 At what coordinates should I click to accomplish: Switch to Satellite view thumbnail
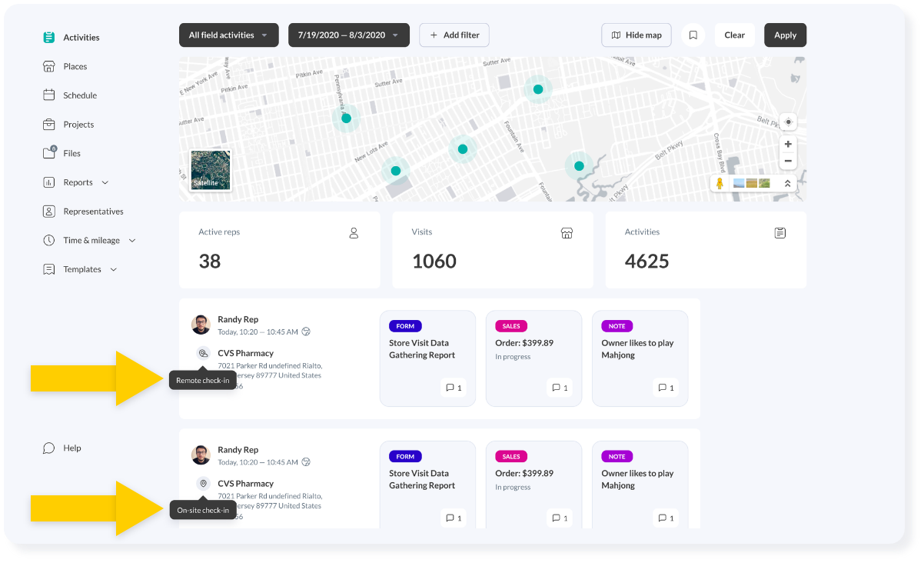click(209, 170)
